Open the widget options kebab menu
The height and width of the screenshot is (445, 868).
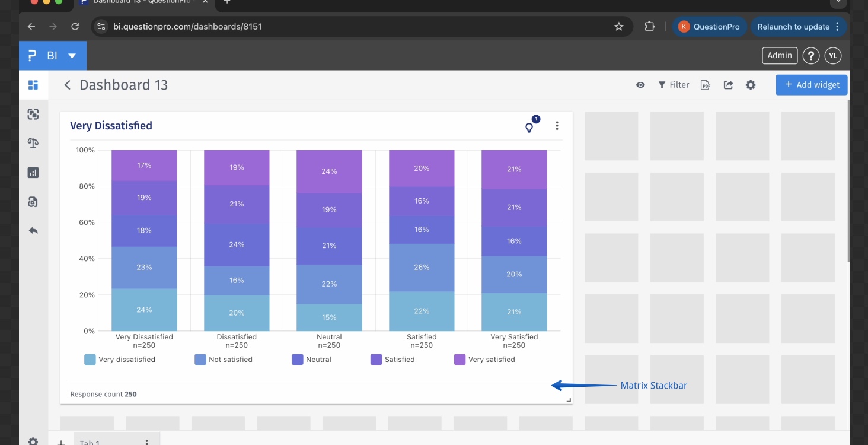(557, 125)
